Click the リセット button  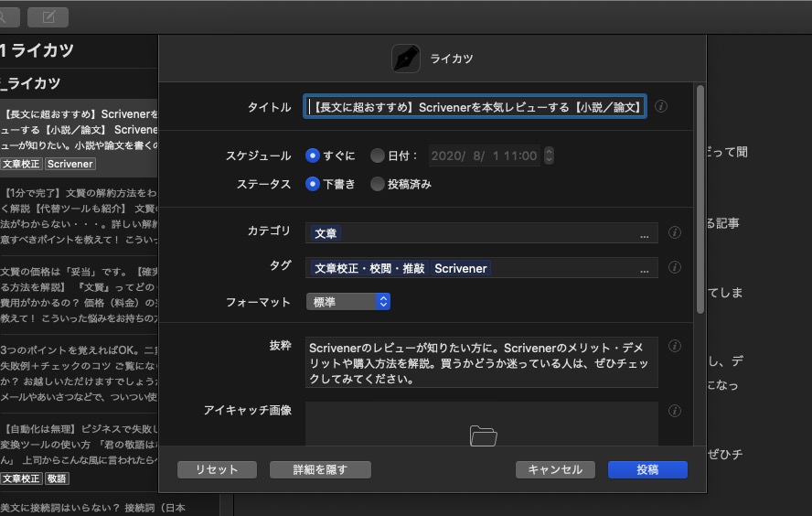pyautogui.click(x=217, y=469)
